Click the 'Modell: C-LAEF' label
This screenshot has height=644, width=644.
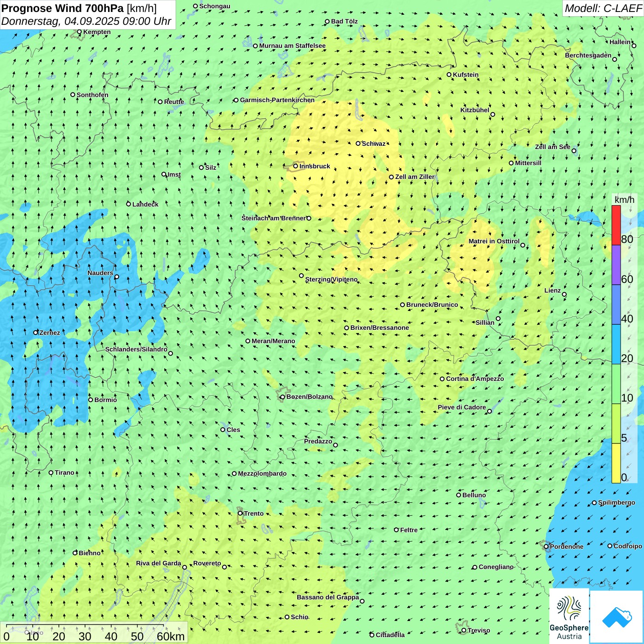pyautogui.click(x=603, y=8)
